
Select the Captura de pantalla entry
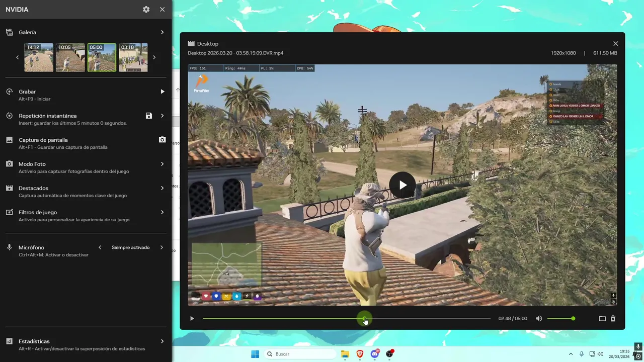[86, 143]
